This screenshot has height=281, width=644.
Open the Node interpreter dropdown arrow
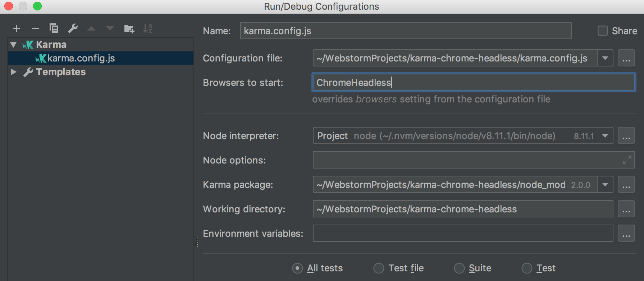pos(605,136)
